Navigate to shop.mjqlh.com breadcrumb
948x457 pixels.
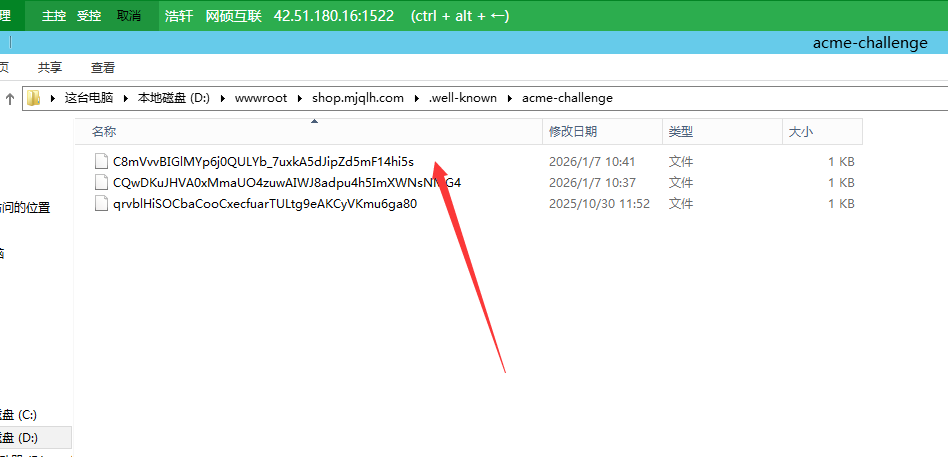pos(358,98)
